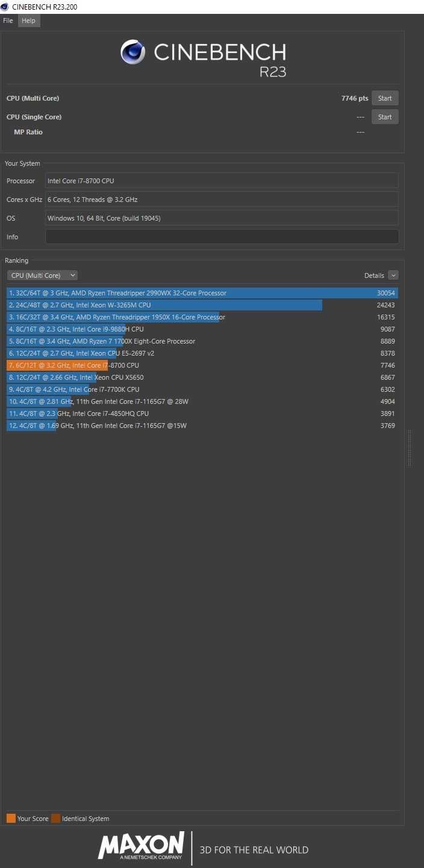Click the Your Score orange legend swatch
Image resolution: width=424 pixels, height=868 pixels.
11,819
